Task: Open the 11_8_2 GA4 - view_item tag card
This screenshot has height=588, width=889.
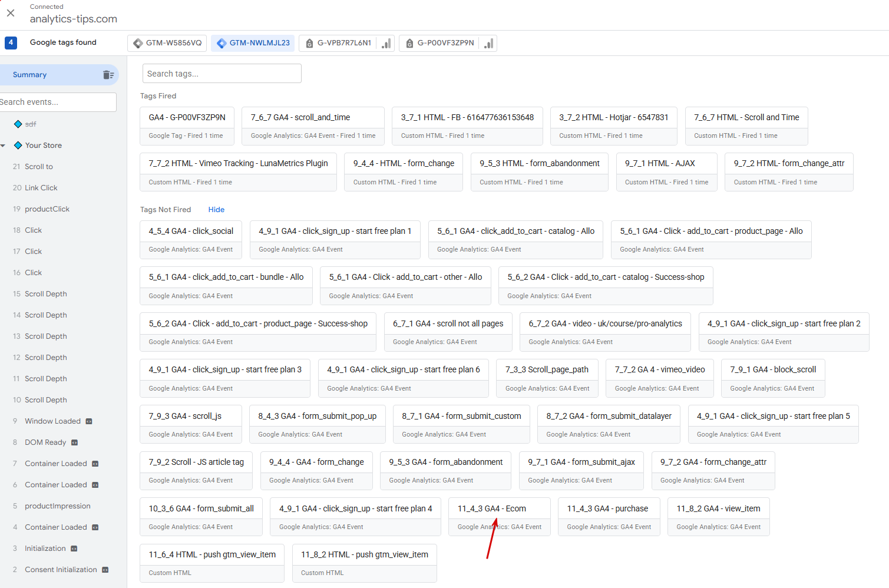Action: (x=718, y=517)
